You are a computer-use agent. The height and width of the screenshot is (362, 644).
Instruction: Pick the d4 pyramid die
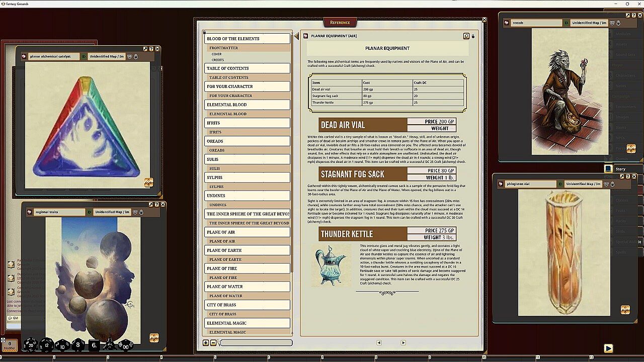[109, 345]
